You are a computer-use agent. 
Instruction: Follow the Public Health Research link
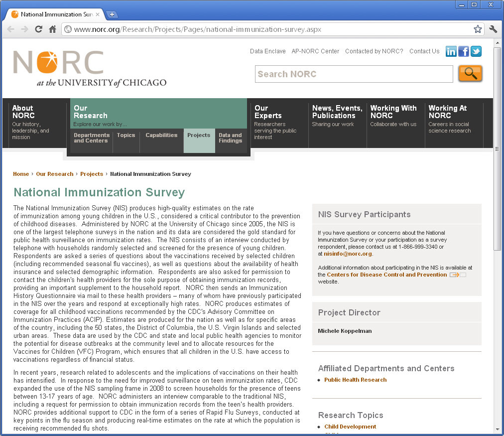click(355, 380)
